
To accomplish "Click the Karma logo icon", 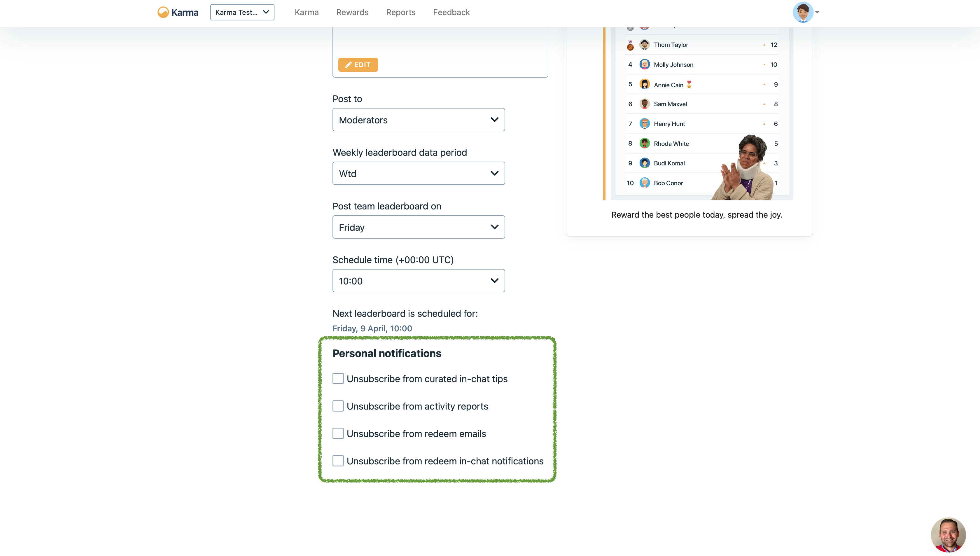I will coord(163,12).
